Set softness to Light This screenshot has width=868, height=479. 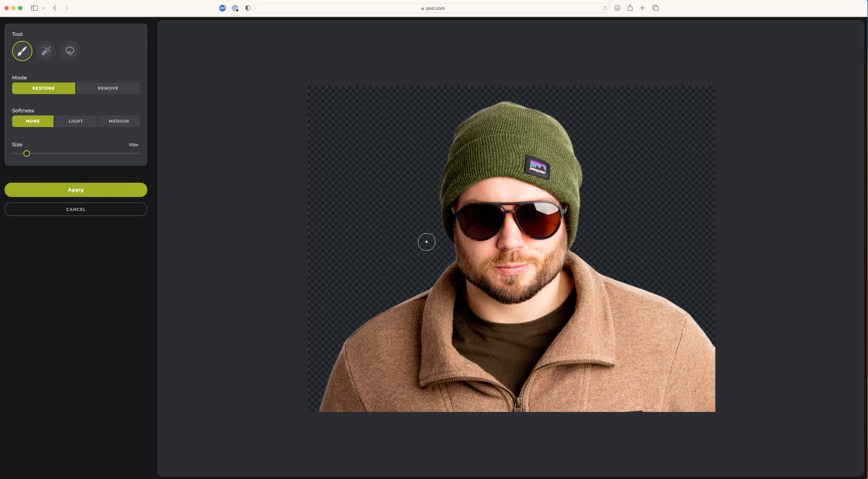coord(76,121)
